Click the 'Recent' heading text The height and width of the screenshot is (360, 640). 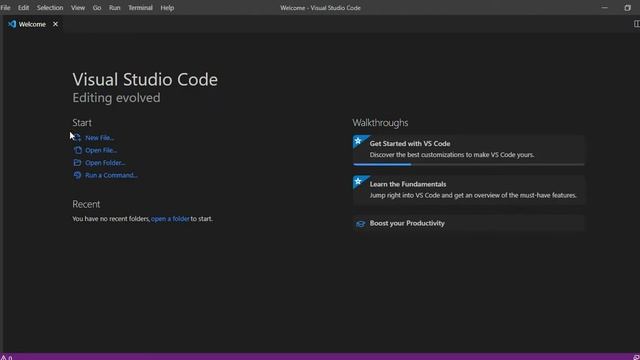86,204
